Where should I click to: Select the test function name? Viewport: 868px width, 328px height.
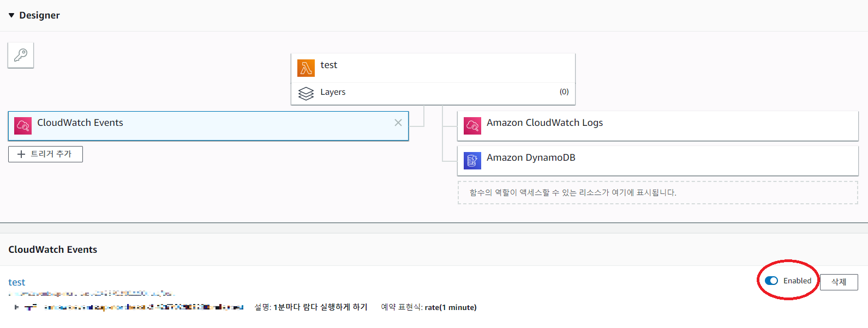[x=329, y=65]
